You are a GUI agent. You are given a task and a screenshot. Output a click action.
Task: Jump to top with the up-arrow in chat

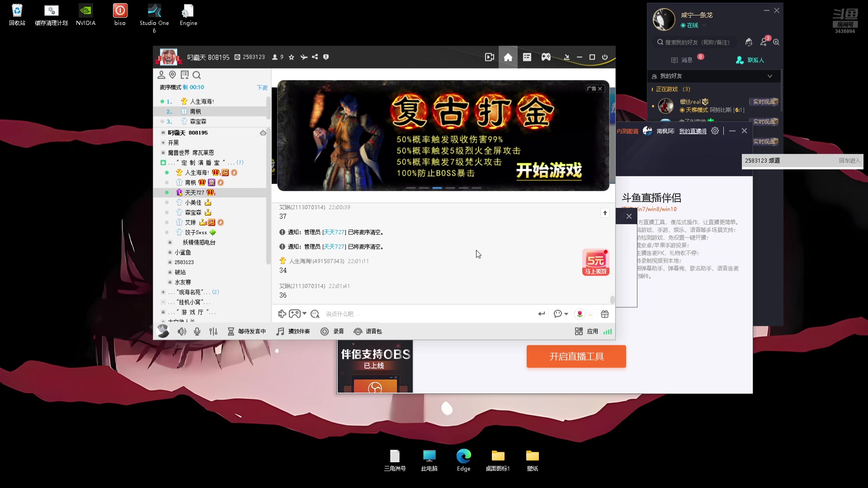tap(605, 213)
